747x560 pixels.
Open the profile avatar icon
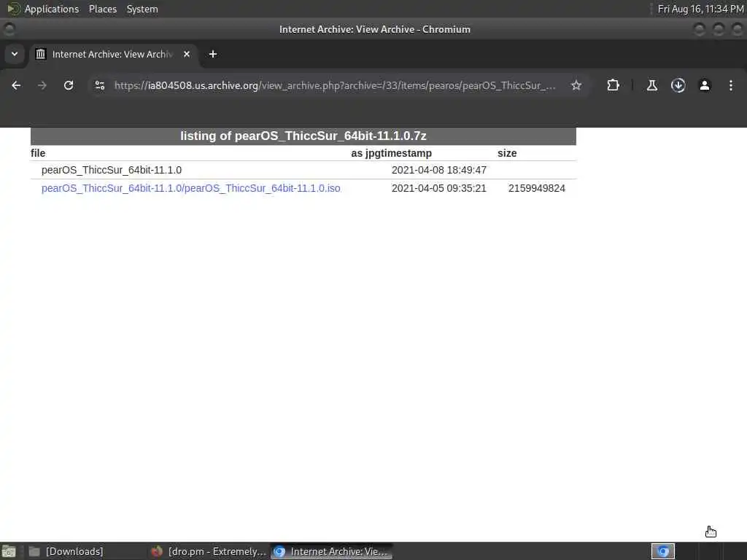click(x=705, y=85)
